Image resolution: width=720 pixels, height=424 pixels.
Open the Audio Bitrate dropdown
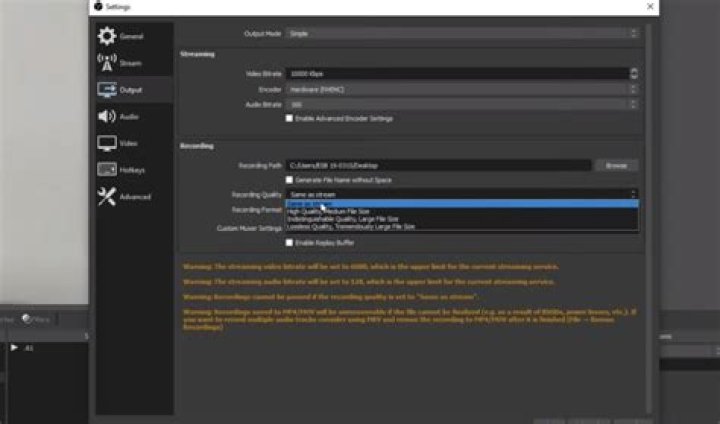tap(462, 105)
